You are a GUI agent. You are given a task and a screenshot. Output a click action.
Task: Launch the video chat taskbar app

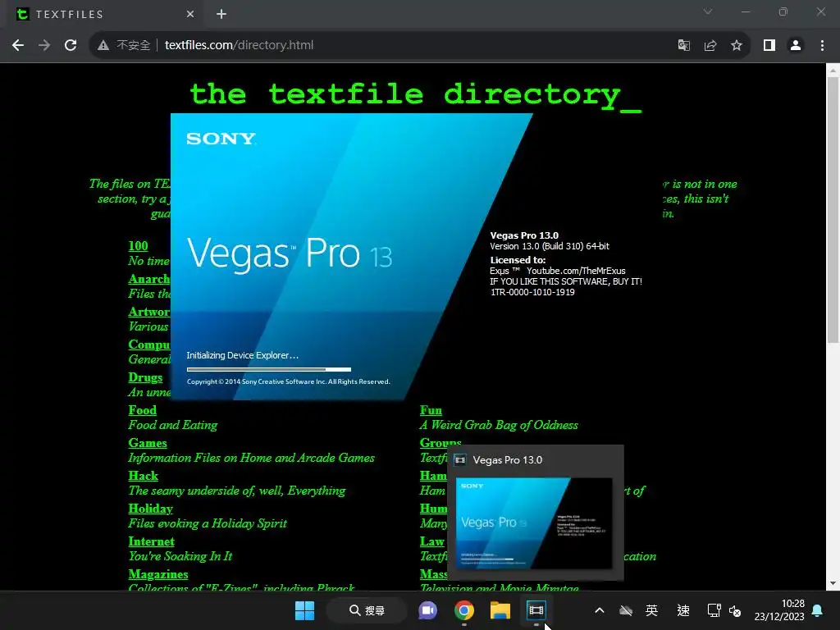click(x=427, y=610)
